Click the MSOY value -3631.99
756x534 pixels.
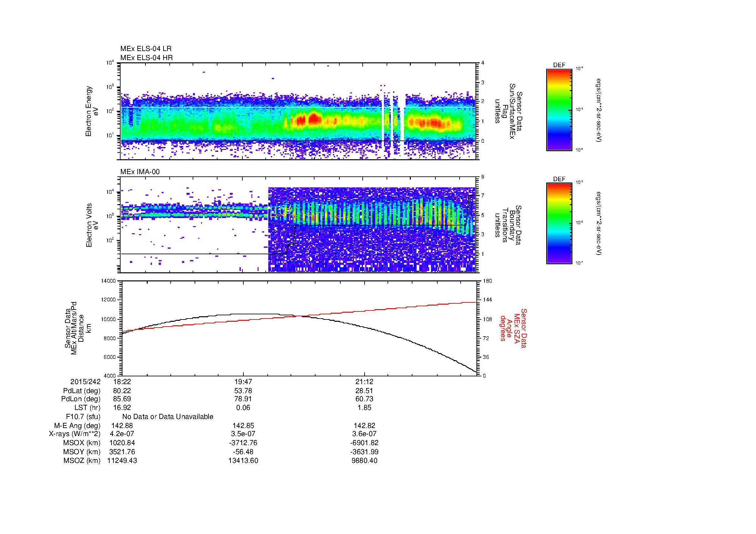coord(364,452)
